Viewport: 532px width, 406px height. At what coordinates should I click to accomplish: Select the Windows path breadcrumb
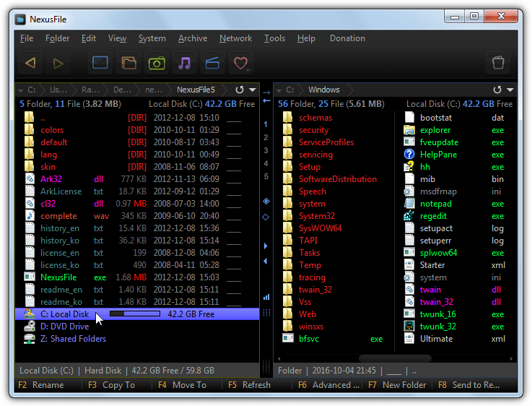[323, 90]
